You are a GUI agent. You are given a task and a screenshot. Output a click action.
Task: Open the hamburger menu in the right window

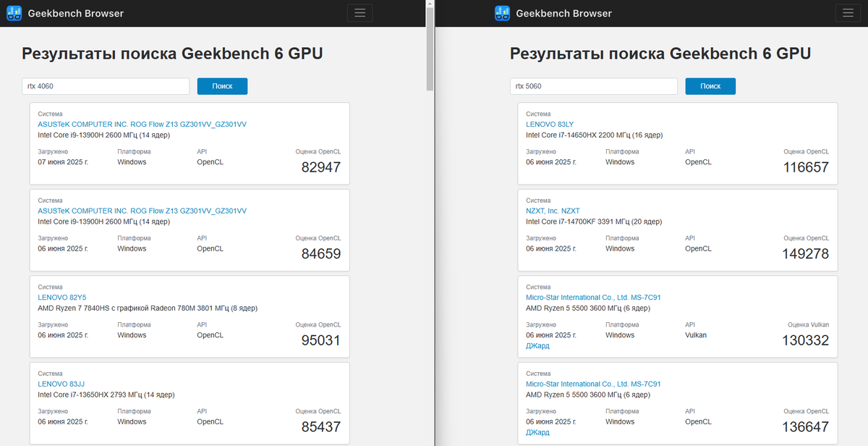[848, 12]
